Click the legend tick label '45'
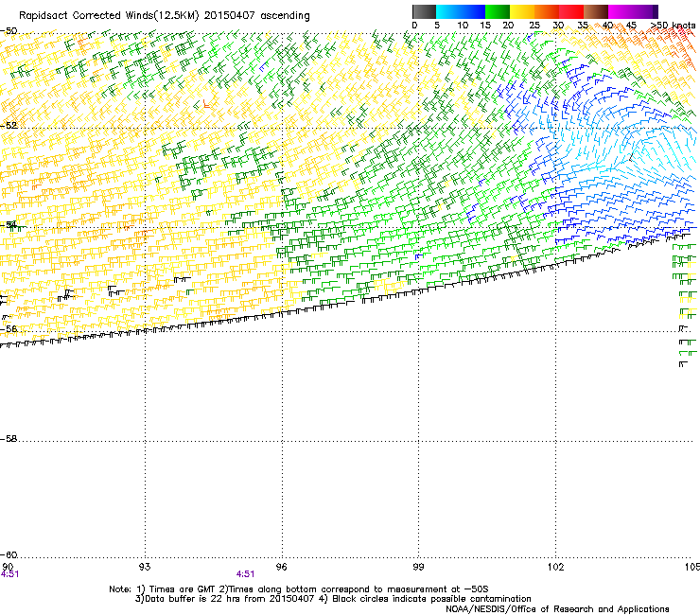This screenshot has height=615, width=700. click(631, 26)
